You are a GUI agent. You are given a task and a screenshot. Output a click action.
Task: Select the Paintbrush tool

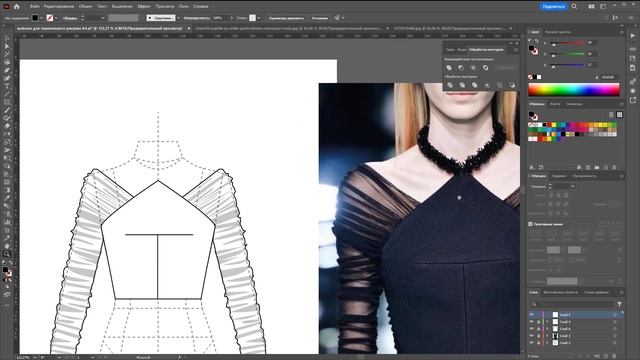pyautogui.click(x=7, y=110)
